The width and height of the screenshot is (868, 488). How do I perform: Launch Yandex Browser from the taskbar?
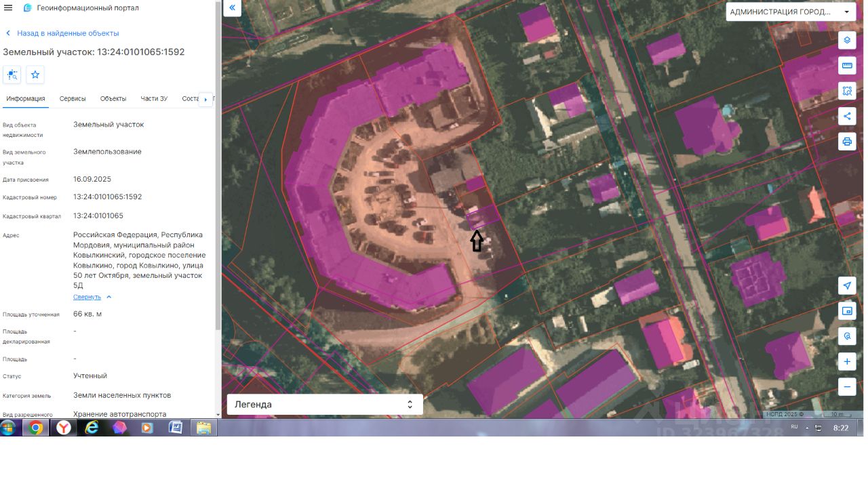(x=63, y=428)
